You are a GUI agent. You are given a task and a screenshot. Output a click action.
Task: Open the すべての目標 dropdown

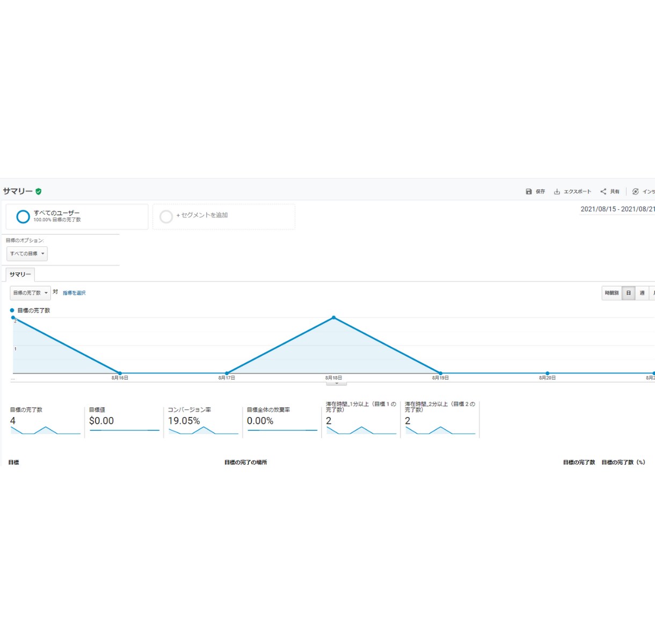pos(27,254)
